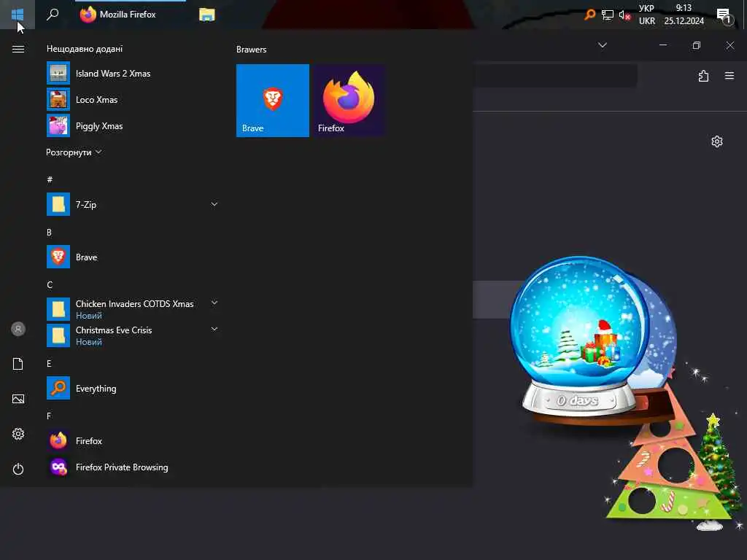This screenshot has height=560, width=747.
Task: Open the Documents sidebar icon
Action: 18,364
